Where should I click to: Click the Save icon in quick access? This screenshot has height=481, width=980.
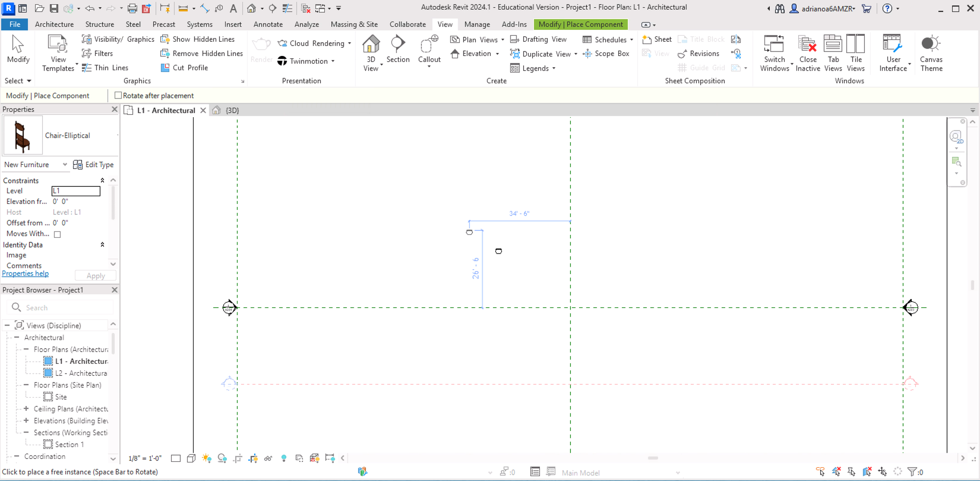pos(54,8)
